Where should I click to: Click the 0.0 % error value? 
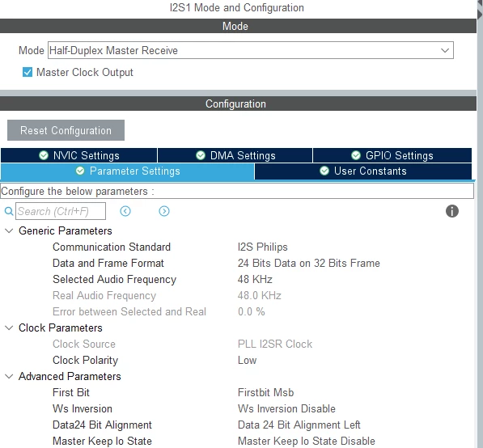pyautogui.click(x=251, y=311)
